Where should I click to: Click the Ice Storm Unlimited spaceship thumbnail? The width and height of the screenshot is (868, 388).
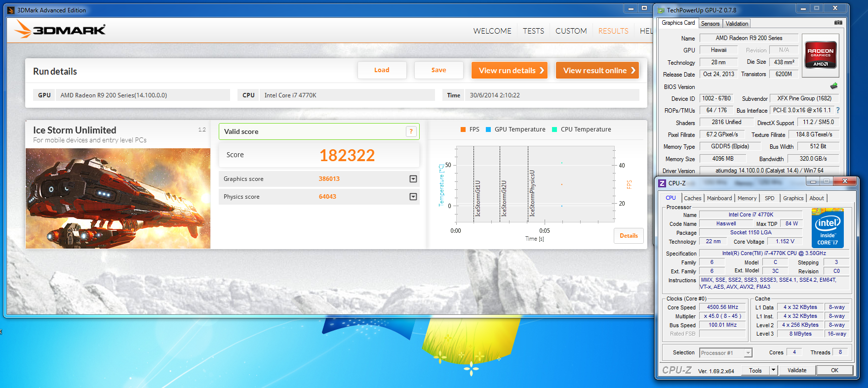118,198
